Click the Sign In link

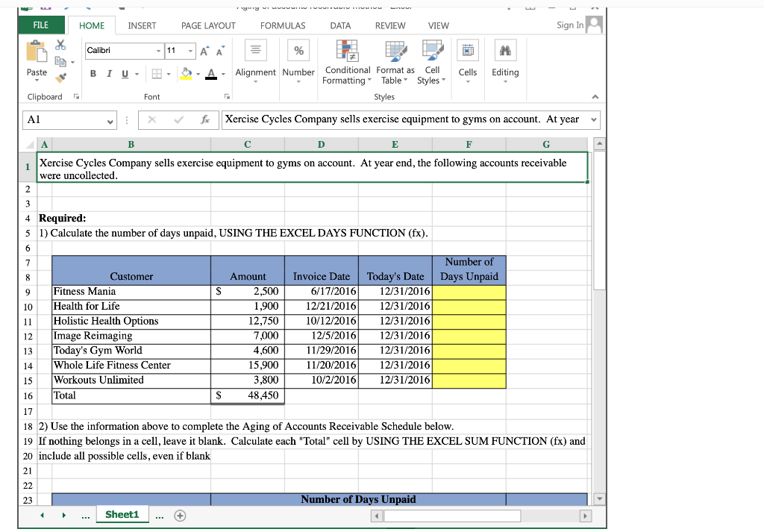569,25
